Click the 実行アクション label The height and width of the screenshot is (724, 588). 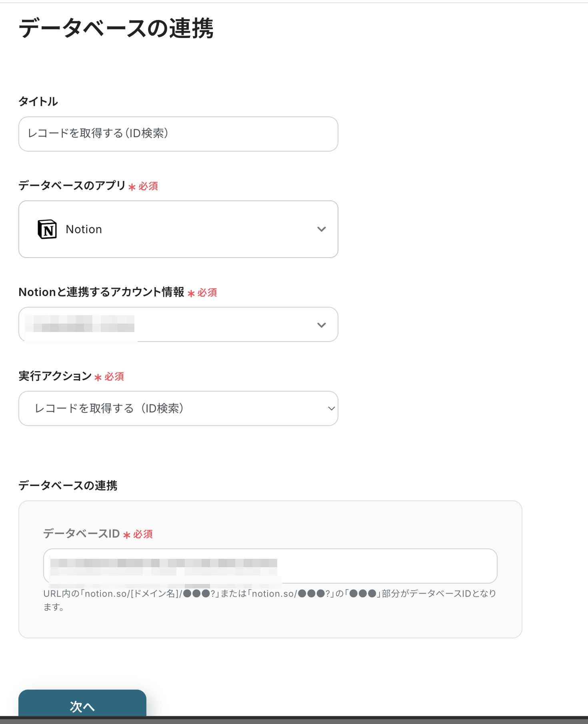coord(55,376)
